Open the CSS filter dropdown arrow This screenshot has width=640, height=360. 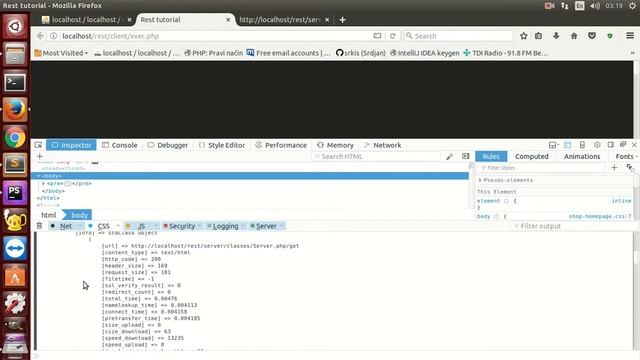(118, 226)
